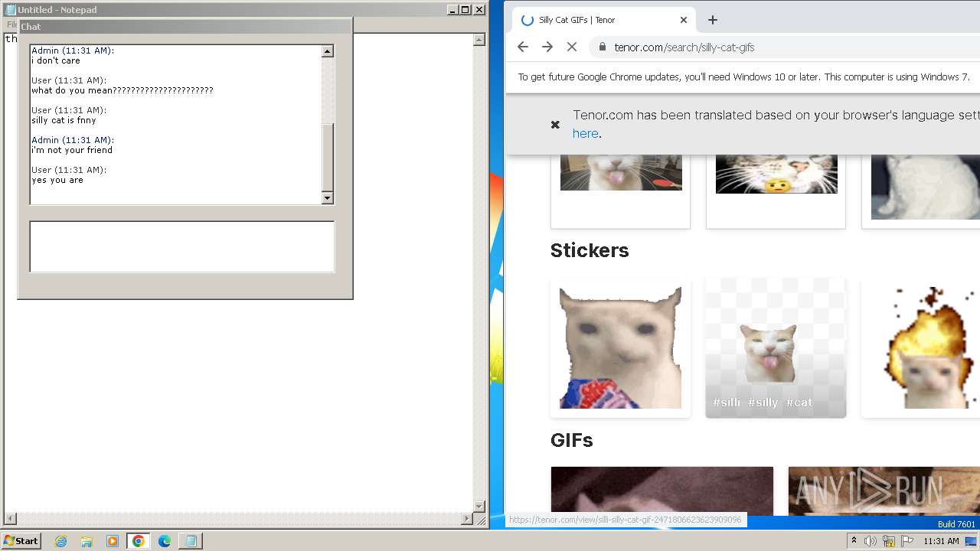This screenshot has width=980, height=551.
Task: Stop loading the Tenor page
Action: click(572, 47)
